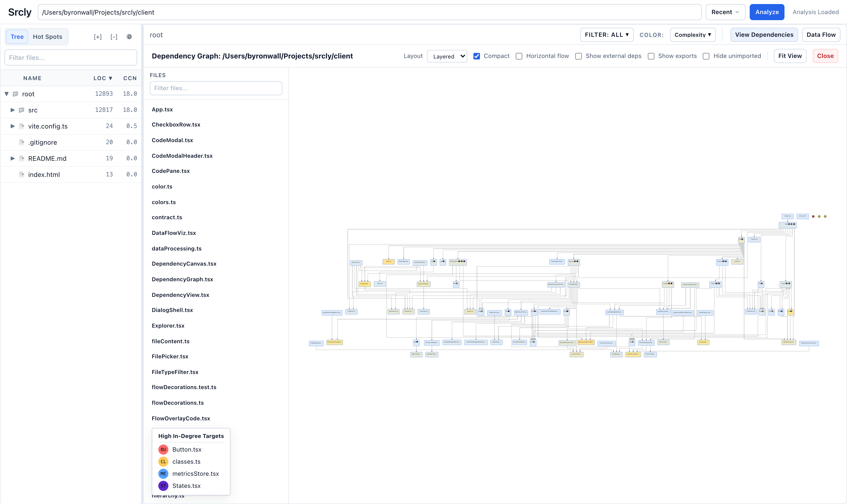Click the ST badge for States.tsx
847x504 pixels.
163,486
